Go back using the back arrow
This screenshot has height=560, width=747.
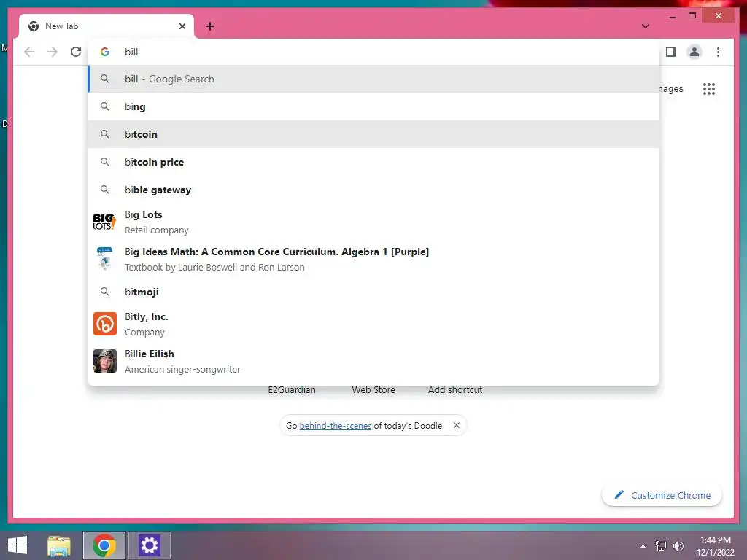[x=29, y=52]
